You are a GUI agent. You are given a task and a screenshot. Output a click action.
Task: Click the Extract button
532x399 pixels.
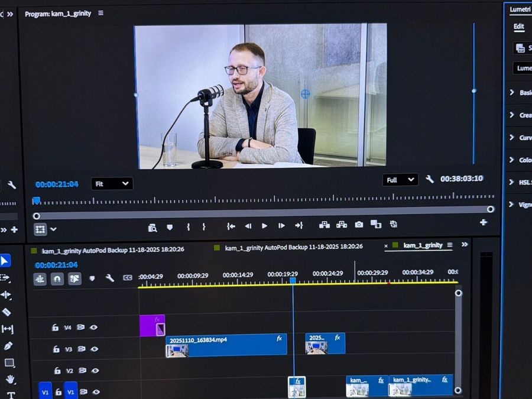pos(341,225)
